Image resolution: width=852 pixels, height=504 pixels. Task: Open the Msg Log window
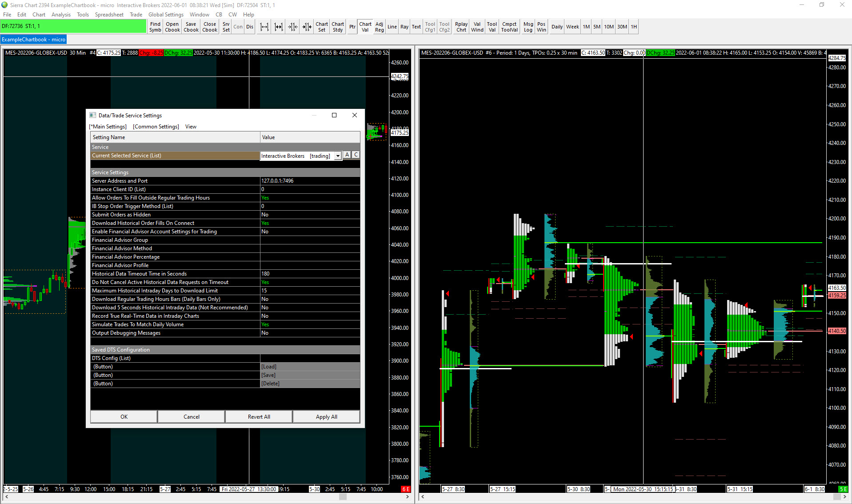[528, 27]
